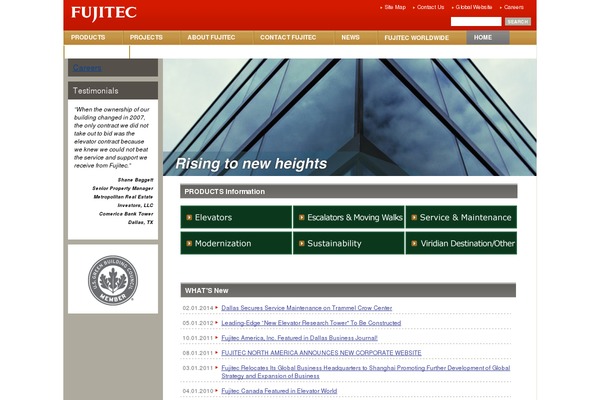Open the Projects menu

tap(146, 38)
